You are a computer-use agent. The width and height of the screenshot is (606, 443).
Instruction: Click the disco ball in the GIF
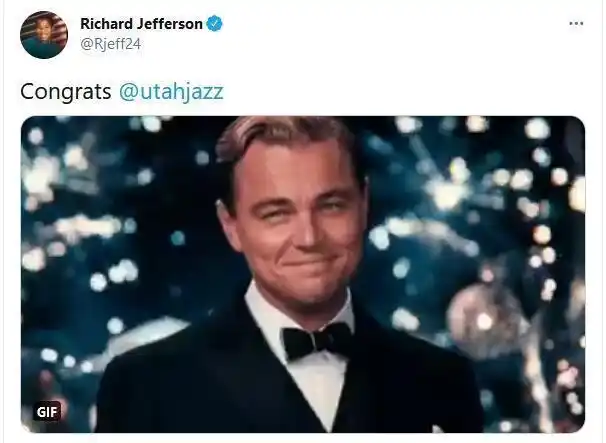coord(485,321)
